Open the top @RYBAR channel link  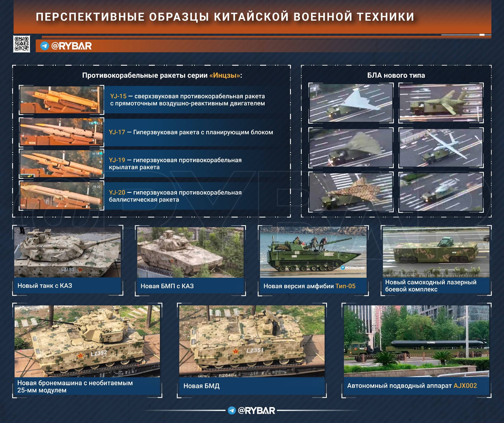click(71, 46)
